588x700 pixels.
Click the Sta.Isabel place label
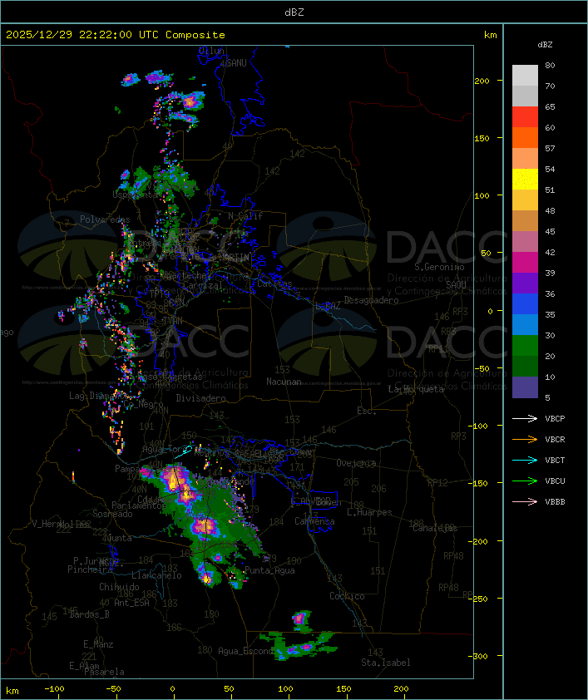pos(386,663)
